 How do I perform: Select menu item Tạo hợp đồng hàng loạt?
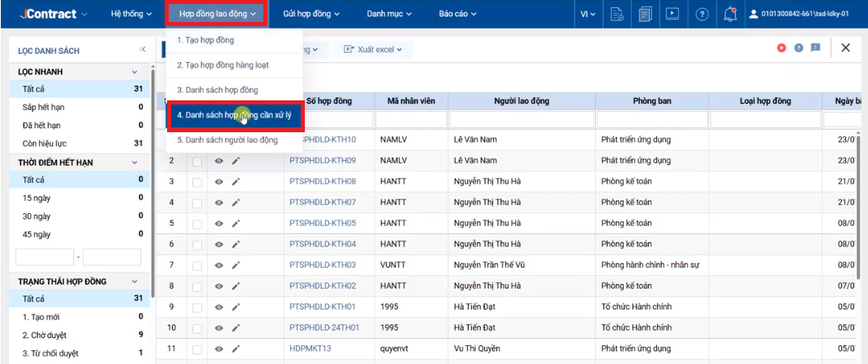pos(223,64)
